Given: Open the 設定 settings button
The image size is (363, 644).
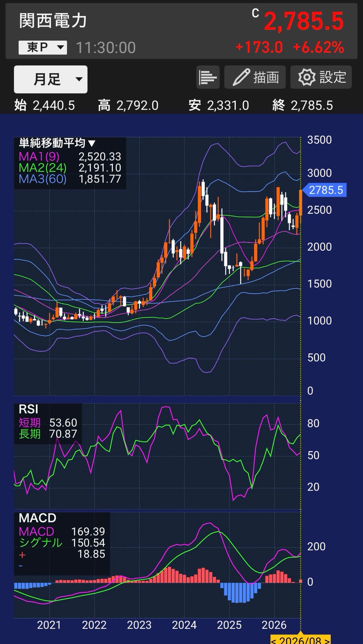Looking at the screenshot, I should pyautogui.click(x=321, y=77).
